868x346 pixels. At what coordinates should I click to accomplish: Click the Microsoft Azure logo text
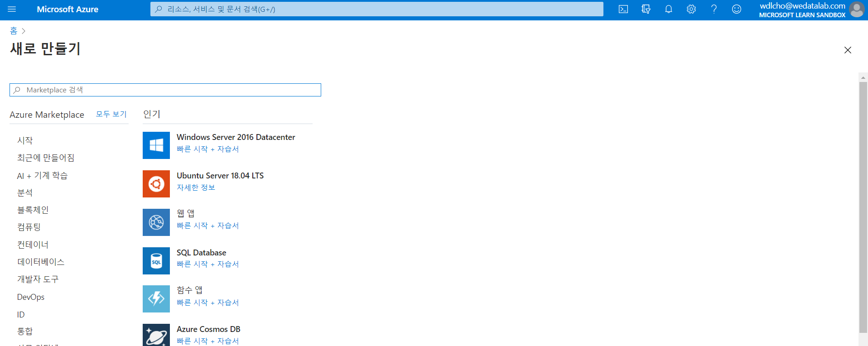point(68,9)
